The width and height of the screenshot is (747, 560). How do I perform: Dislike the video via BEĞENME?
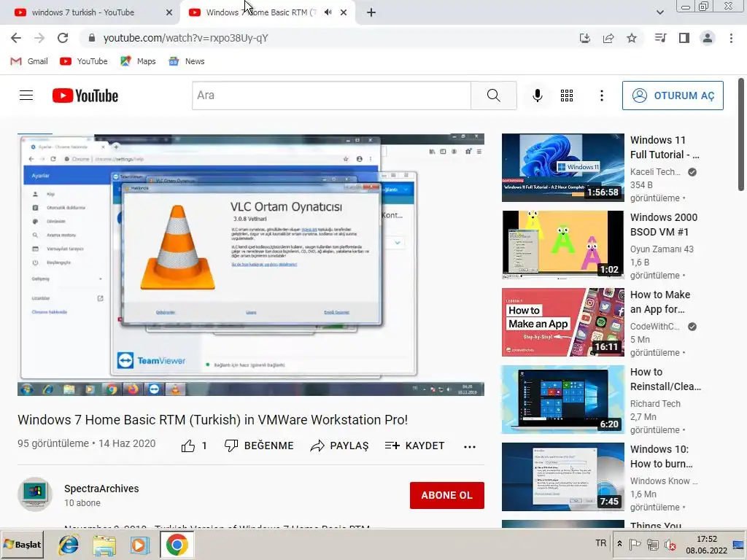tap(259, 446)
